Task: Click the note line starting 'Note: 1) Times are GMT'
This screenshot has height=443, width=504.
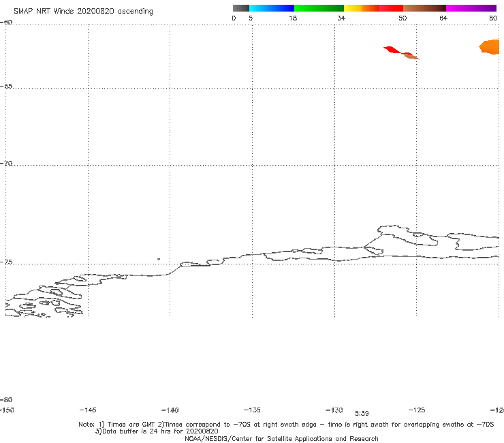Action: click(x=286, y=425)
